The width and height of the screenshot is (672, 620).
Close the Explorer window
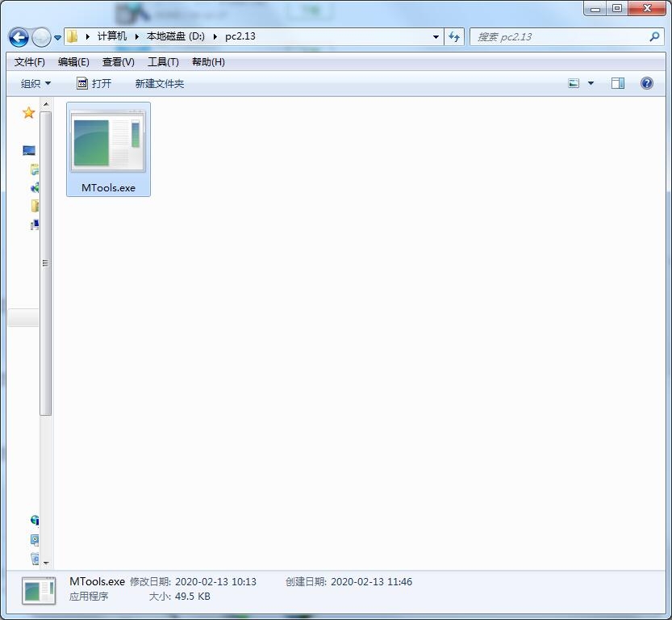click(647, 9)
